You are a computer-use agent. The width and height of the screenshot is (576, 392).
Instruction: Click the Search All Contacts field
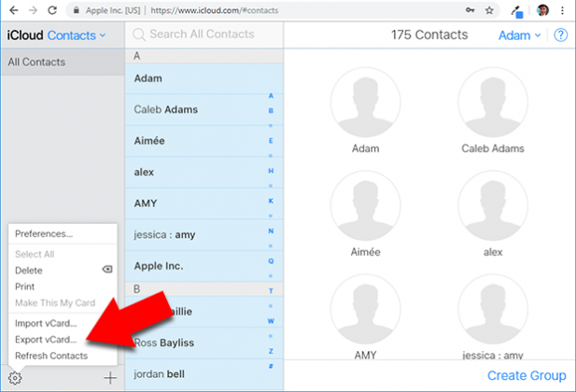point(204,35)
